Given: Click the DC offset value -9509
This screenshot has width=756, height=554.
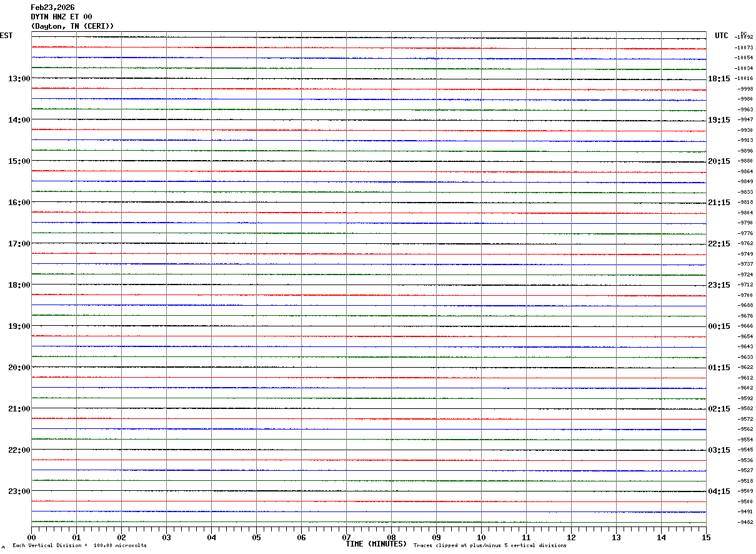Looking at the screenshot, I should 745,491.
